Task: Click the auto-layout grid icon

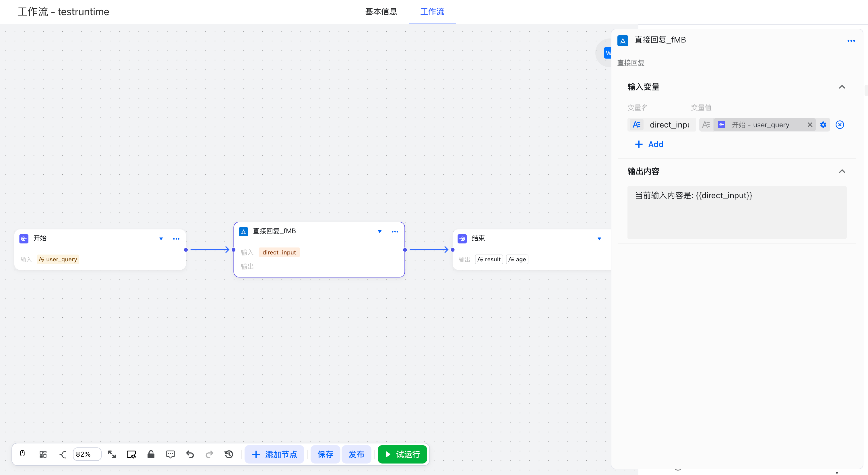Action: (43, 454)
